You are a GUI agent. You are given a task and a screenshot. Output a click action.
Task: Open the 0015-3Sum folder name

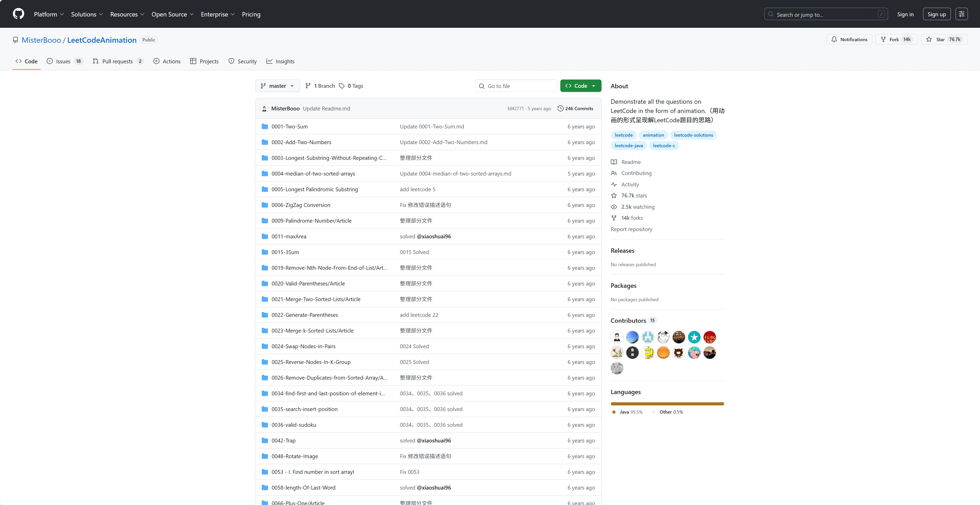(285, 252)
